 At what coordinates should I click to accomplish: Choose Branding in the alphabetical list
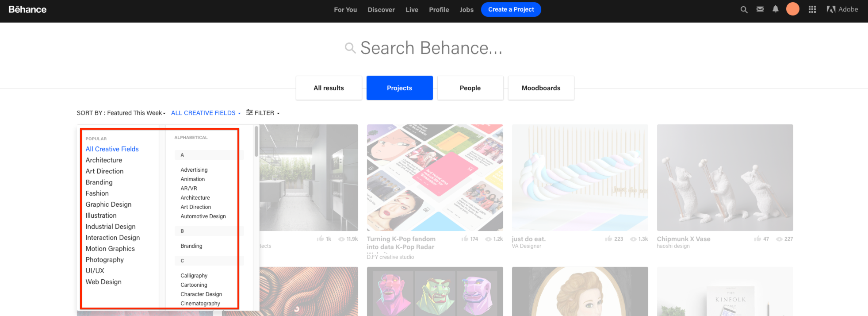(x=191, y=246)
